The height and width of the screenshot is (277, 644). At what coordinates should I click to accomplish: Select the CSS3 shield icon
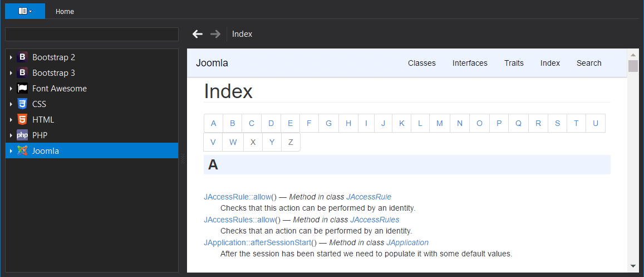click(22, 104)
